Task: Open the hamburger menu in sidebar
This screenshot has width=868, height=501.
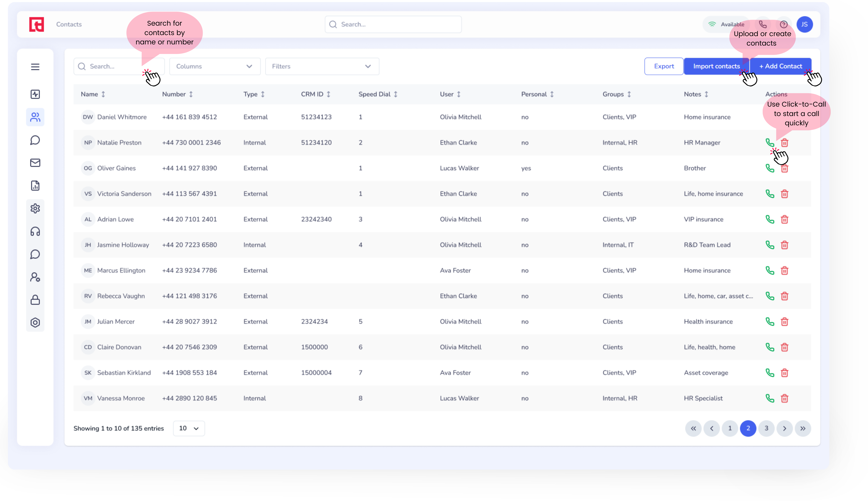Action: pyautogui.click(x=35, y=67)
